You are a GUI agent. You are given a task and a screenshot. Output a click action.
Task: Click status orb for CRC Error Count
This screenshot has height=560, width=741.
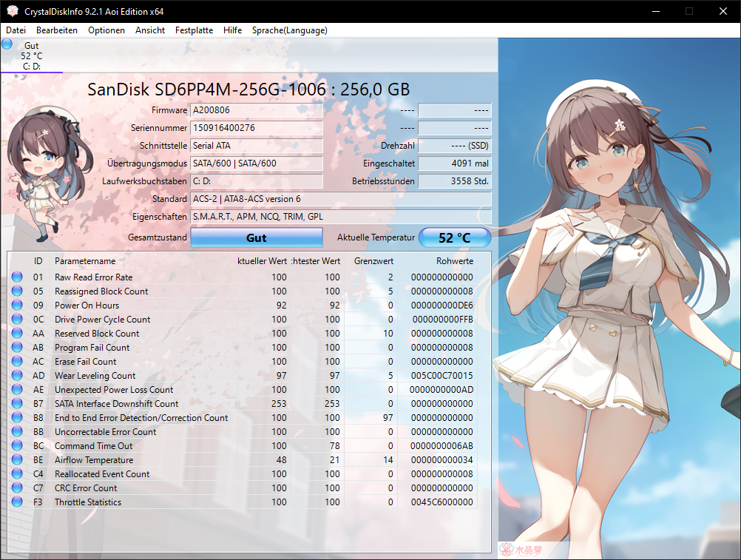pos(17,488)
